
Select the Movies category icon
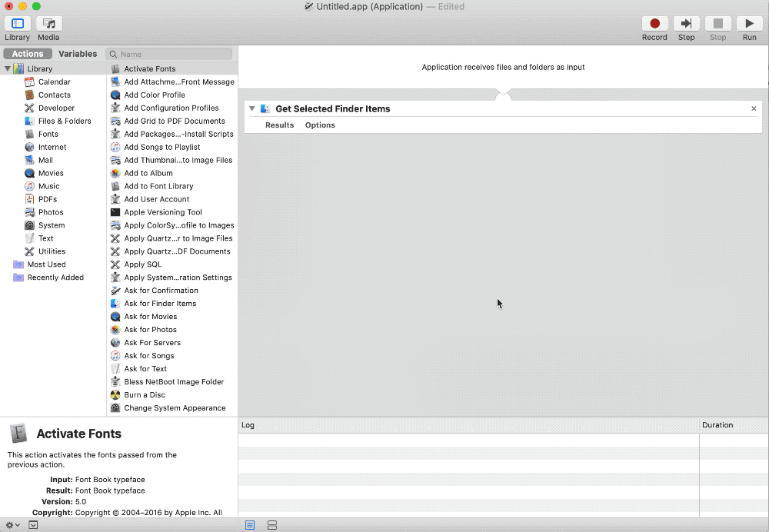(29, 173)
